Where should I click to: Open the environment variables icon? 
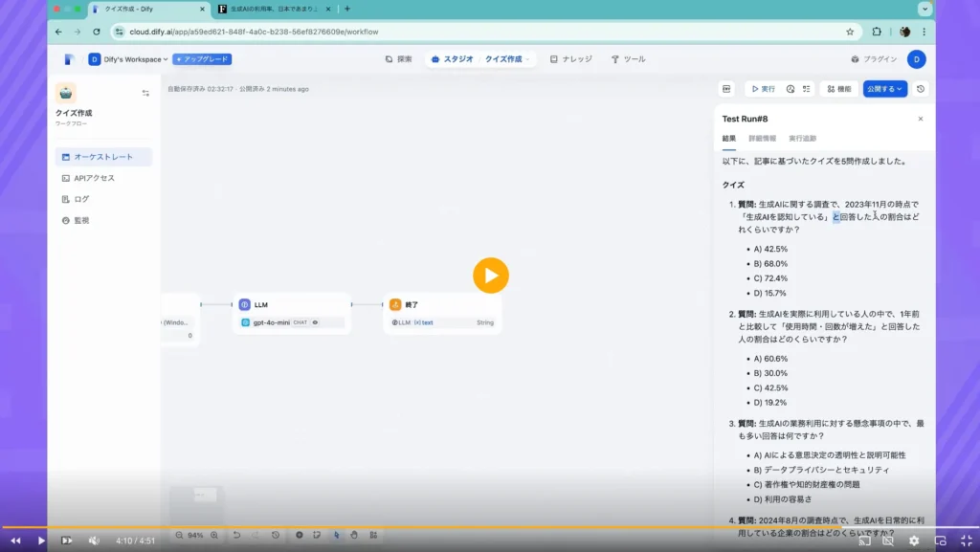726,89
